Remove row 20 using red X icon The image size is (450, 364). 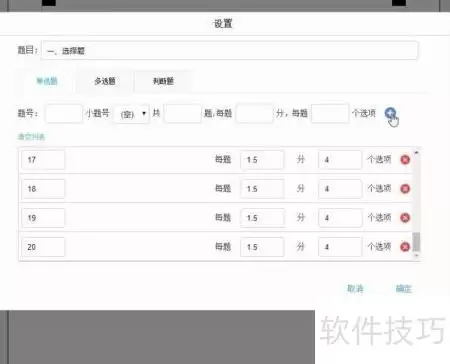click(405, 247)
